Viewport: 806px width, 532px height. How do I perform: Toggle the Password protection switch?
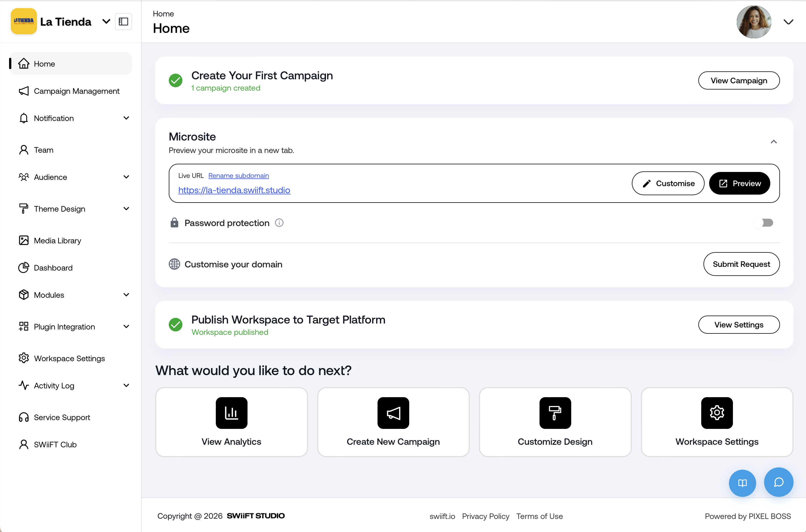tap(763, 223)
